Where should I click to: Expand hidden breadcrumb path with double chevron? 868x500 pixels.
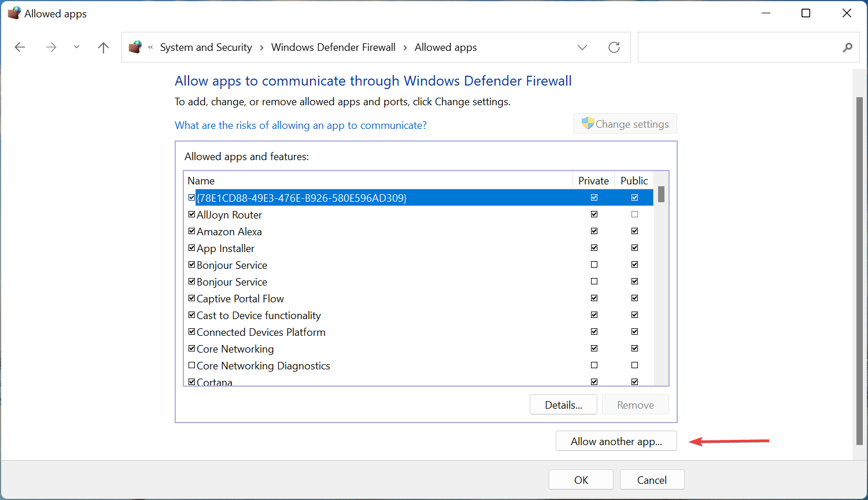point(150,47)
